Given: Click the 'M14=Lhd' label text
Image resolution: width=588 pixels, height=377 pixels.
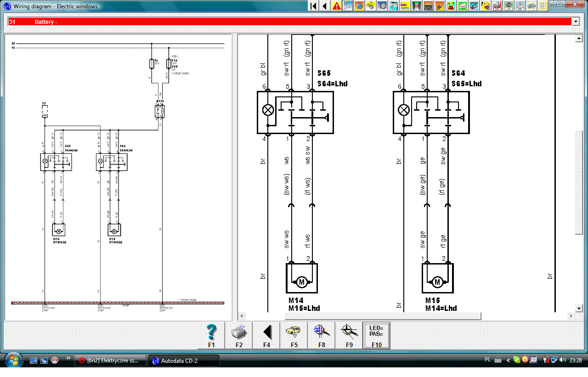Looking at the screenshot, I should point(441,308).
